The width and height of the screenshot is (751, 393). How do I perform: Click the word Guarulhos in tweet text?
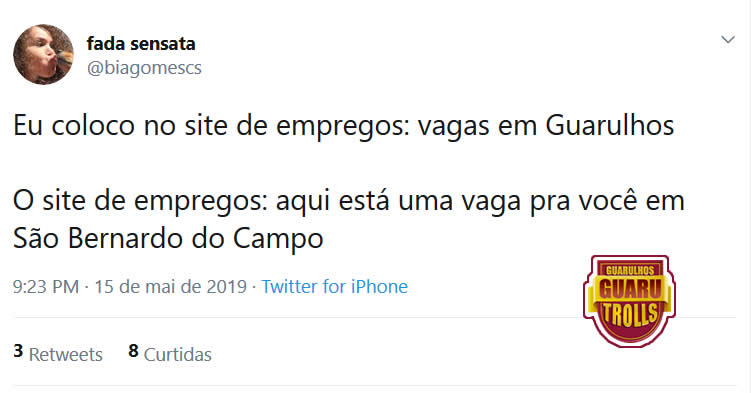tap(610, 125)
